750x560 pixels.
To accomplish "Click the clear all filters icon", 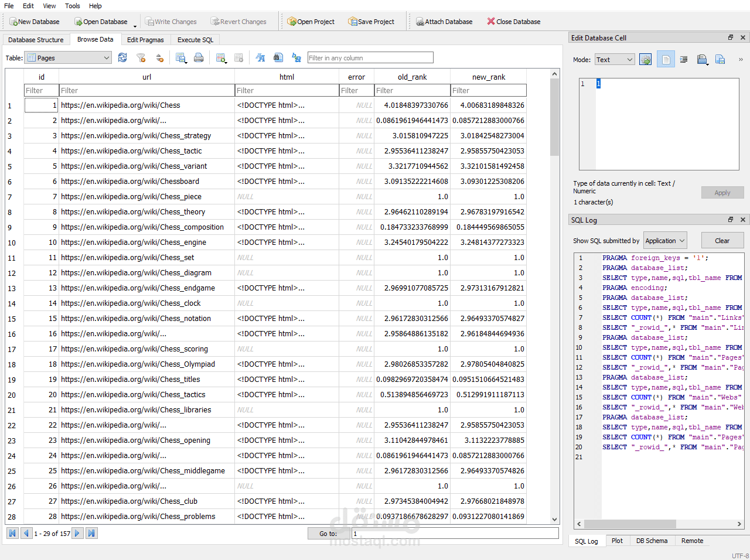I will point(141,57).
